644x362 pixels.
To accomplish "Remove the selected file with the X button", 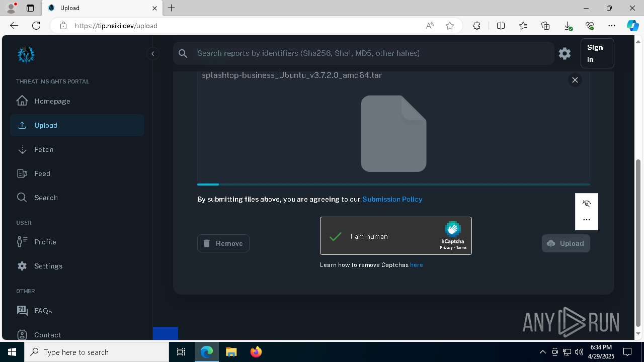I will [575, 80].
